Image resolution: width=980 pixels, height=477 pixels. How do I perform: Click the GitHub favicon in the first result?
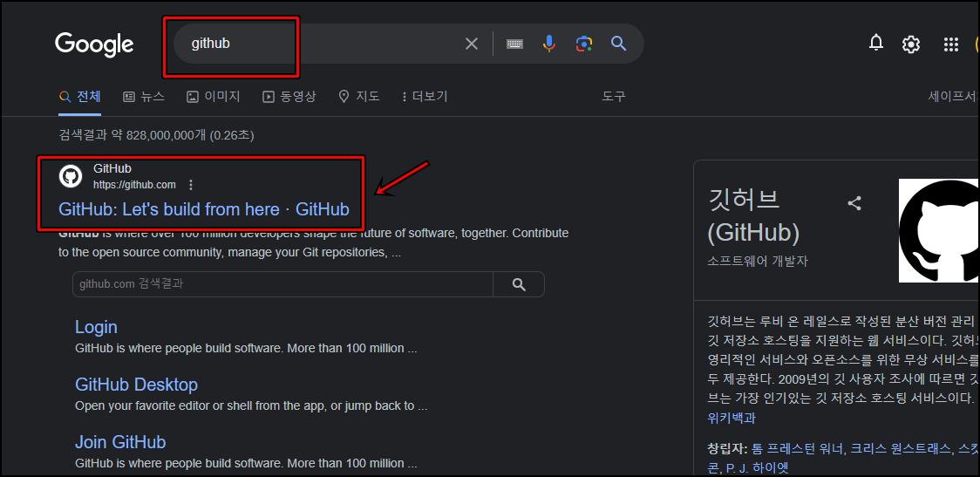click(x=71, y=176)
